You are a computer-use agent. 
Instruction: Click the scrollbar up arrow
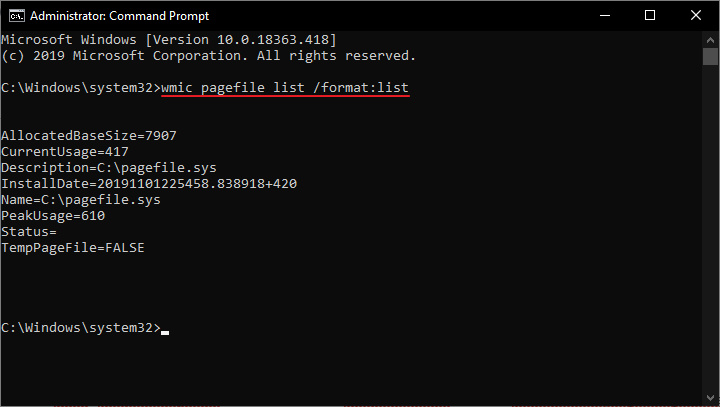pos(710,40)
